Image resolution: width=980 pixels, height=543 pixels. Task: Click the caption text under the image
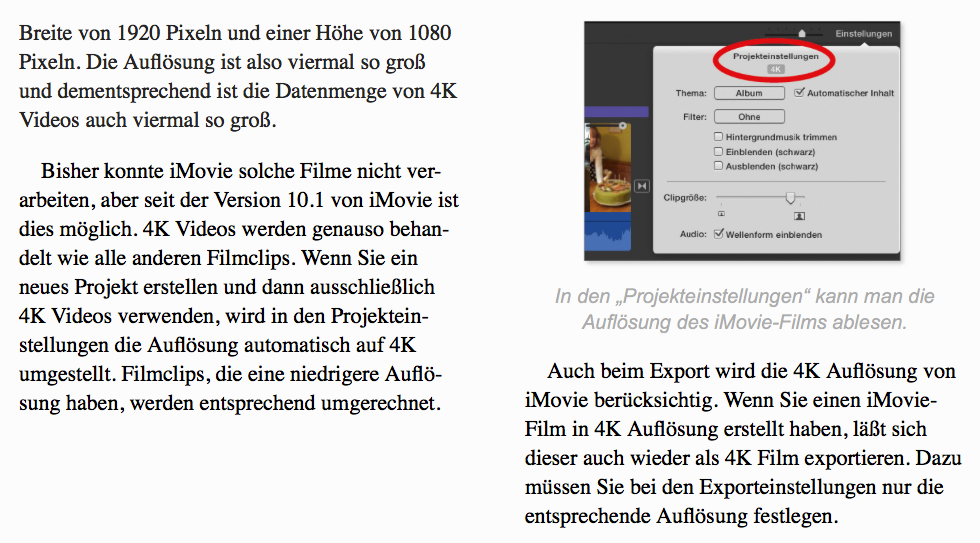click(744, 309)
